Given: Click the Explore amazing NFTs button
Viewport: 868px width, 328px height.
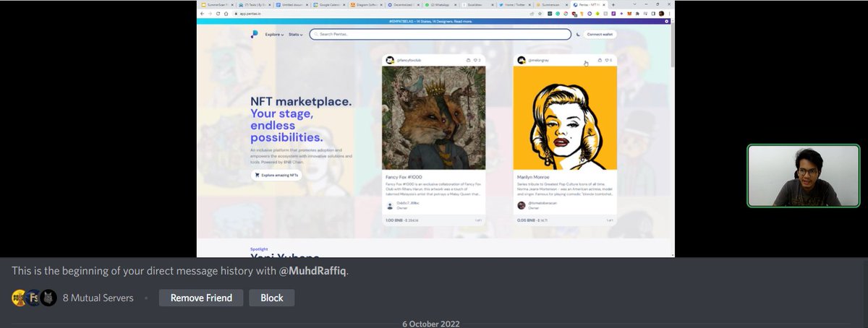Looking at the screenshot, I should [276, 175].
